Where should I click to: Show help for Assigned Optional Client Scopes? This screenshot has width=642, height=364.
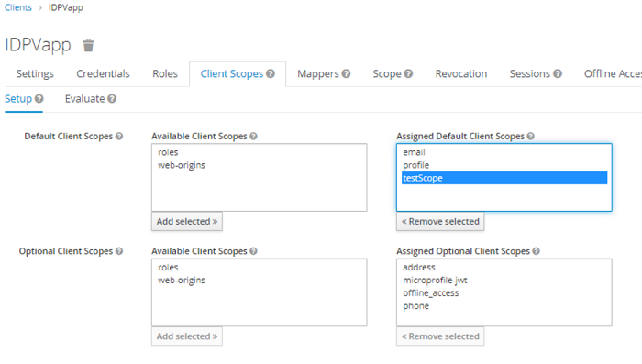pos(536,251)
